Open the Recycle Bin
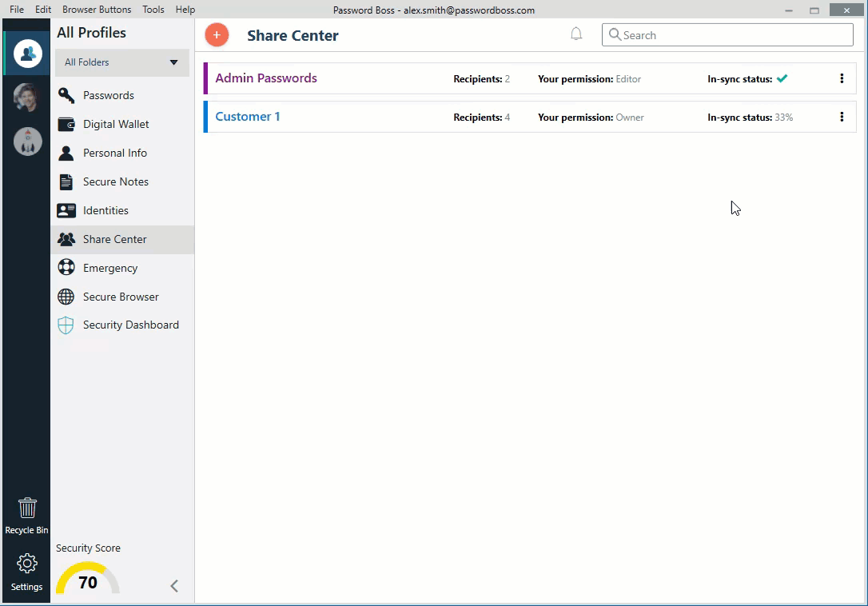Image resolution: width=868 pixels, height=606 pixels. (26, 516)
